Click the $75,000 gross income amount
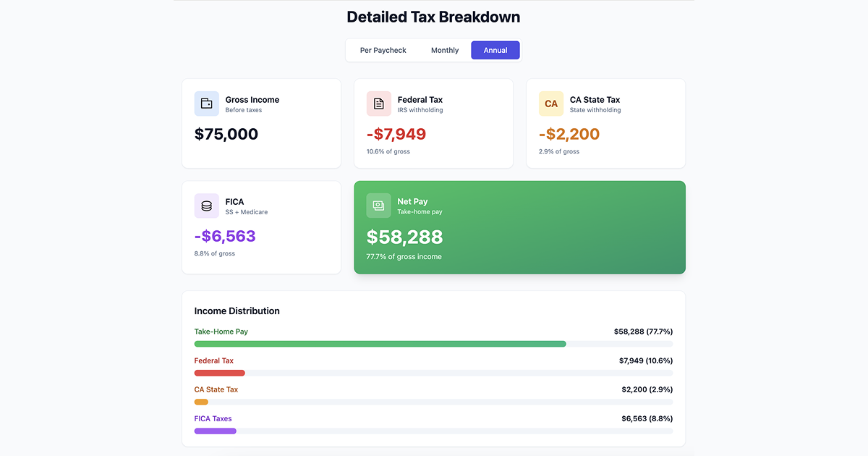The image size is (868, 456). pyautogui.click(x=226, y=134)
